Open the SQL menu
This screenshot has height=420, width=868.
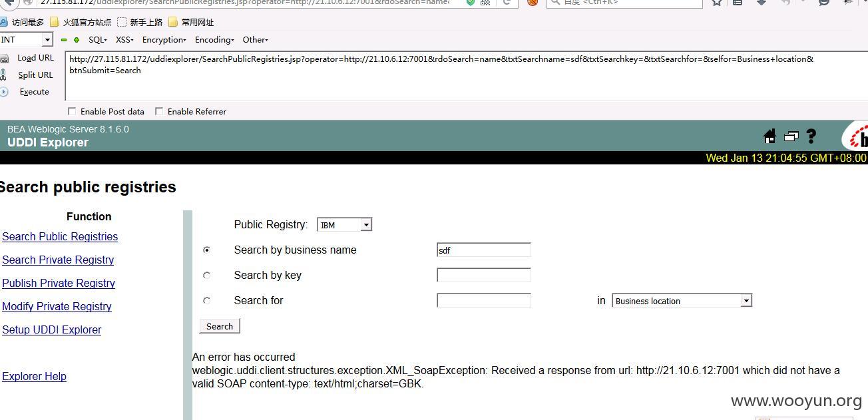(x=98, y=40)
